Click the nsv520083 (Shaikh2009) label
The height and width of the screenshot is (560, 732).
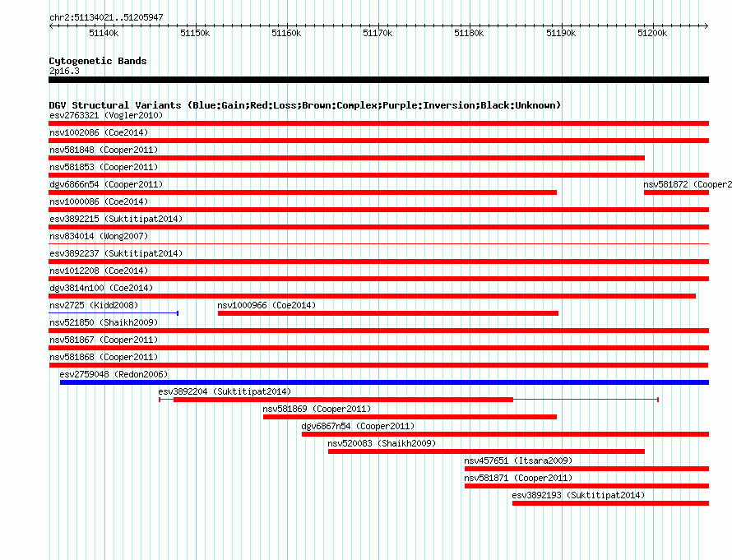coord(382,443)
